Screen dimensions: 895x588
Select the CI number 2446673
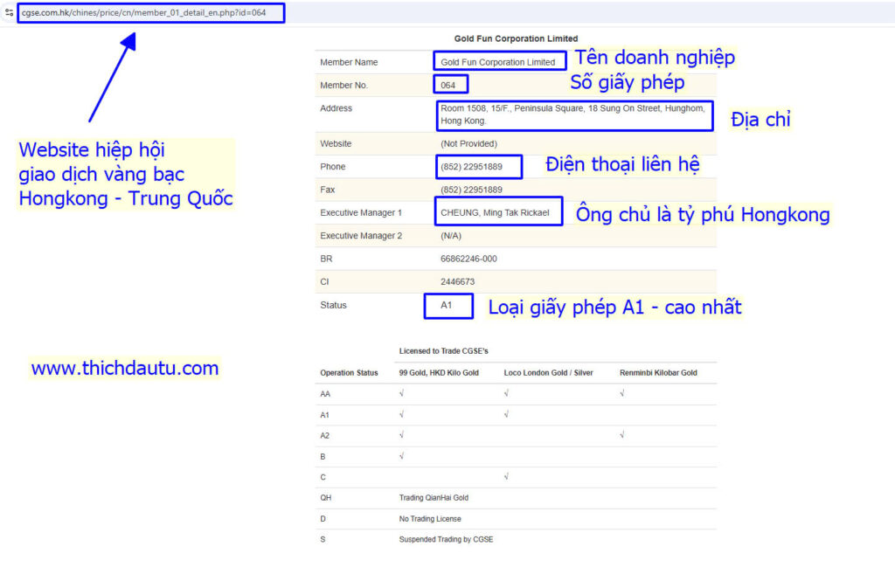click(x=457, y=282)
